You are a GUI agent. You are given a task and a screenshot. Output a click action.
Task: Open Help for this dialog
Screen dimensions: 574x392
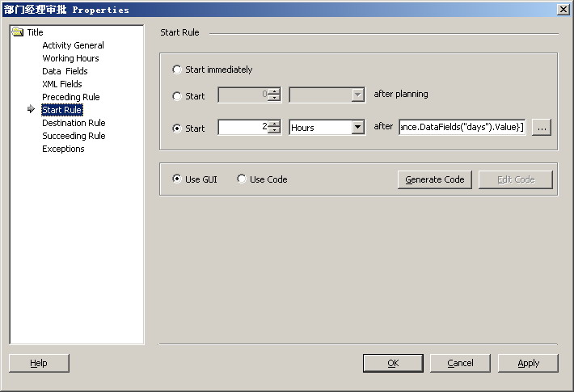pos(39,363)
